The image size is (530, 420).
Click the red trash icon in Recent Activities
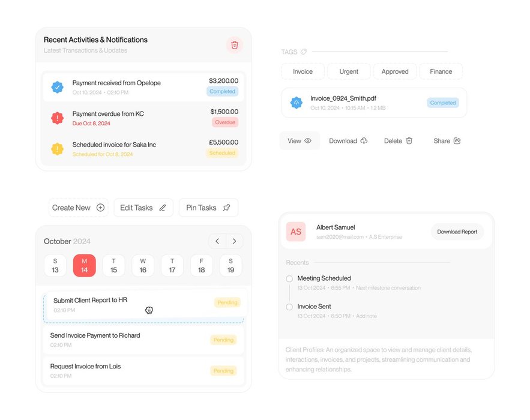tap(234, 45)
